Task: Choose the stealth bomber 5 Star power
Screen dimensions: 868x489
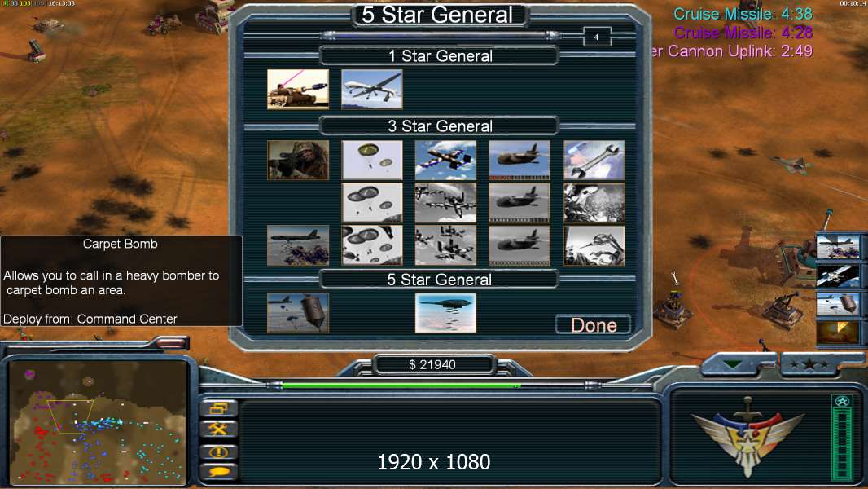Action: [445, 313]
